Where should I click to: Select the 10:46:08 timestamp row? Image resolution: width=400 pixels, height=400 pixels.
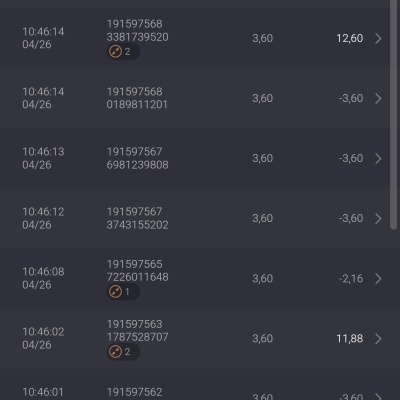click(195, 278)
